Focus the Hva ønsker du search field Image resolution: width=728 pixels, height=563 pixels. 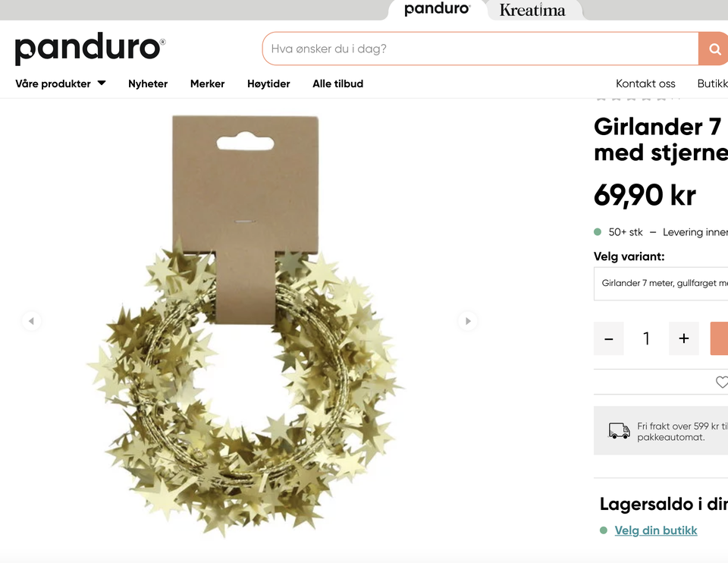pyautogui.click(x=480, y=49)
